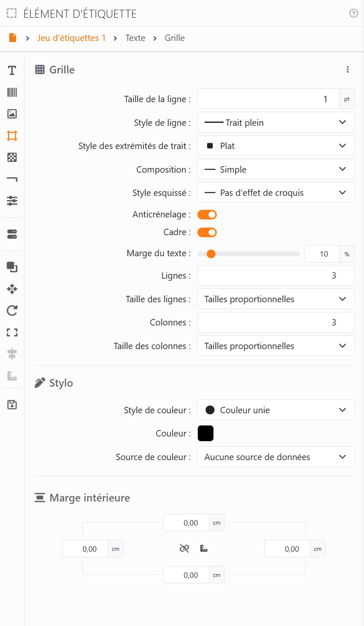Open the Taille des colonnes dropdown
Image resolution: width=364 pixels, height=626 pixels.
[x=276, y=346]
